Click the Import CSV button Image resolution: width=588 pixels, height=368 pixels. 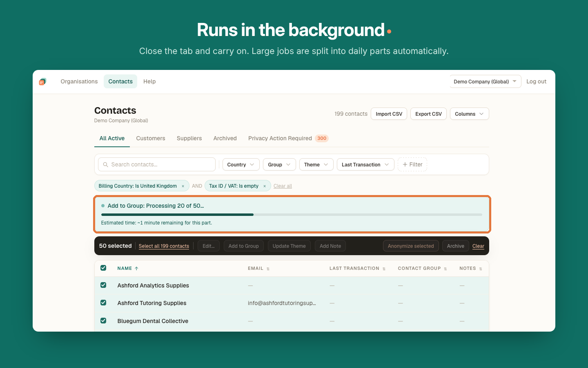(389, 114)
